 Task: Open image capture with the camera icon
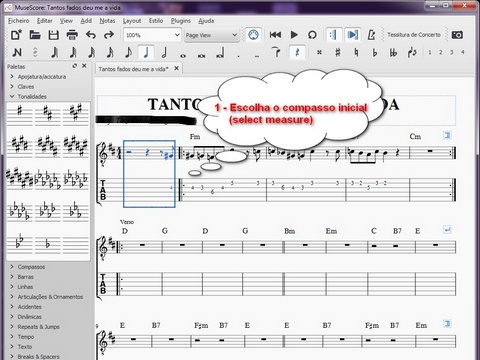(x=457, y=35)
